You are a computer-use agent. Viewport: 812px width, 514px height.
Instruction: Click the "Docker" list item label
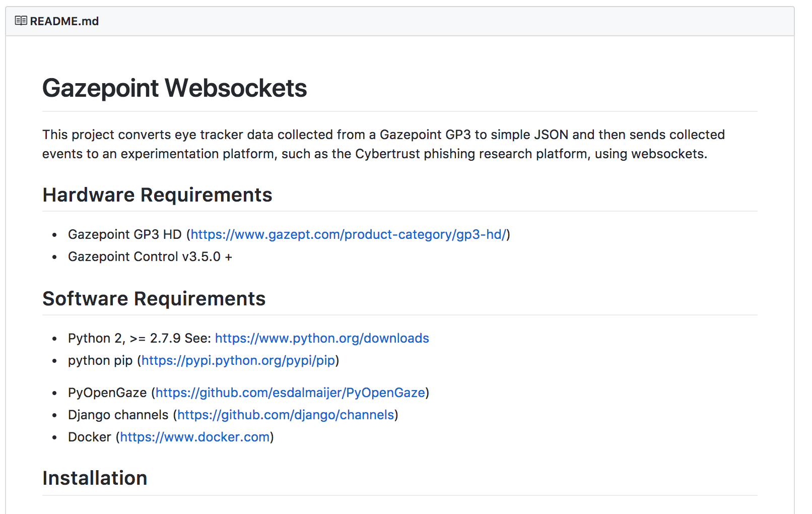pyautogui.click(x=89, y=437)
